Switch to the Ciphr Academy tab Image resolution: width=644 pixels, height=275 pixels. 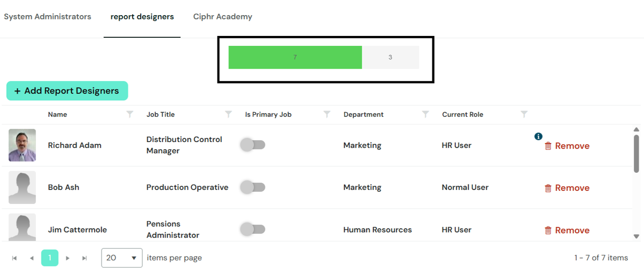223,17
